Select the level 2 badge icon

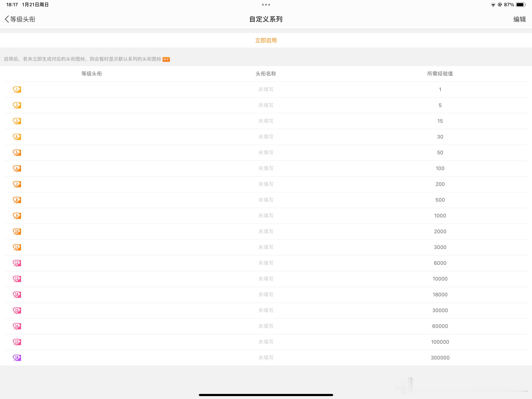17,105
